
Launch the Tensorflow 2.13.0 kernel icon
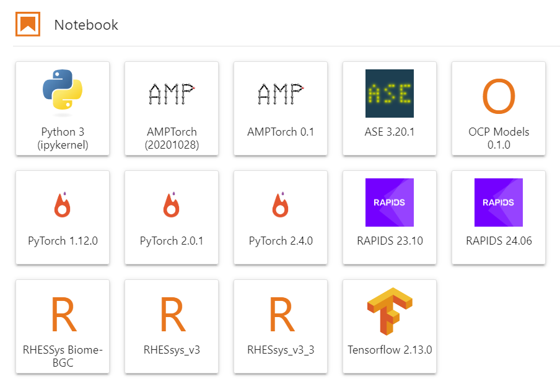390,311
